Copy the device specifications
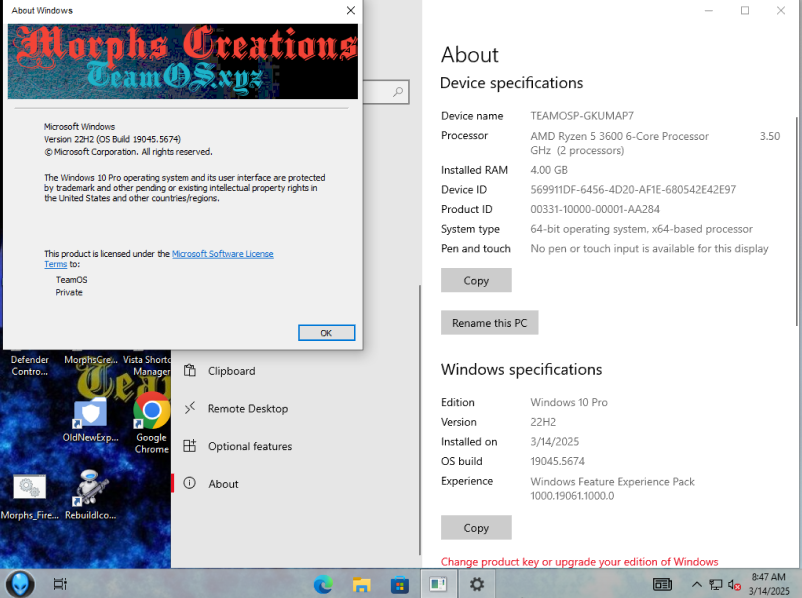802x598 pixels. tap(476, 280)
